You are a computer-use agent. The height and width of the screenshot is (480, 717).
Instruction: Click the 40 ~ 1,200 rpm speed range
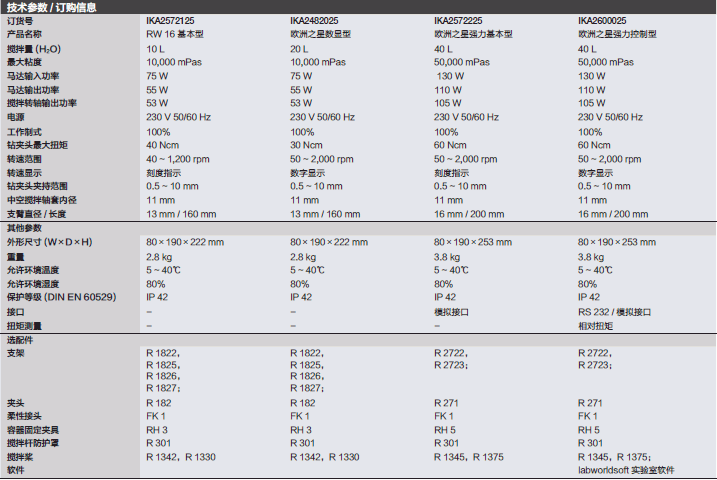(x=178, y=160)
